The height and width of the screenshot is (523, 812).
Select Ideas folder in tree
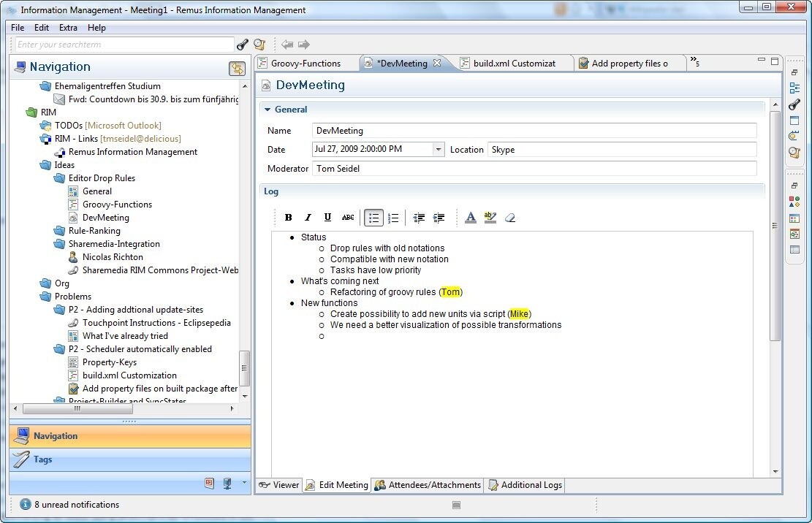click(x=64, y=165)
